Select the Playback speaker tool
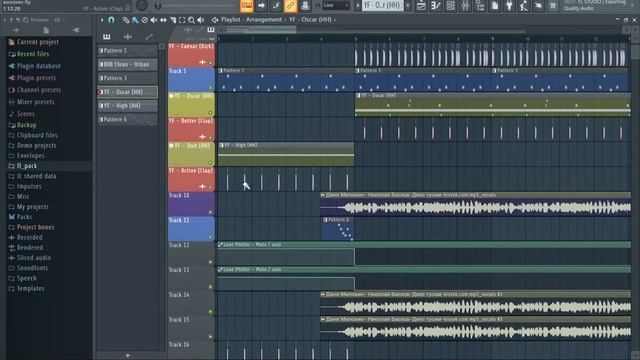 [x=200, y=20]
